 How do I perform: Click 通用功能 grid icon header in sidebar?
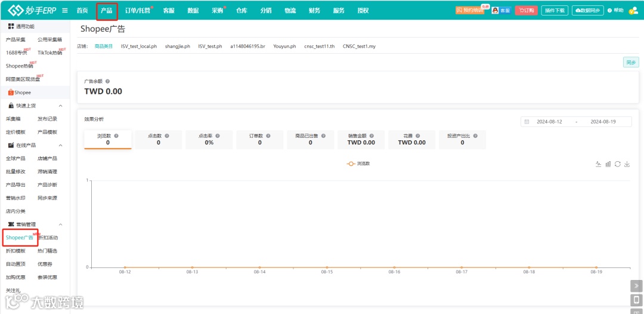tap(11, 26)
